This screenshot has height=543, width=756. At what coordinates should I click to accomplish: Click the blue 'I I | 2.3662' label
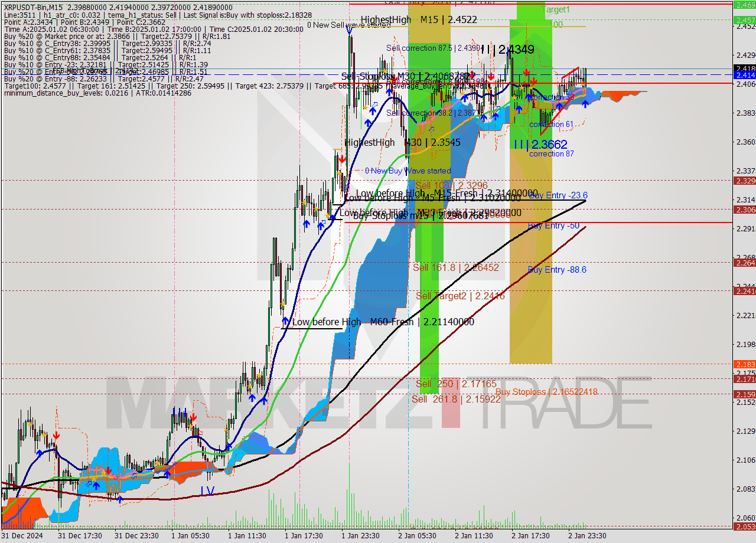[x=540, y=144]
